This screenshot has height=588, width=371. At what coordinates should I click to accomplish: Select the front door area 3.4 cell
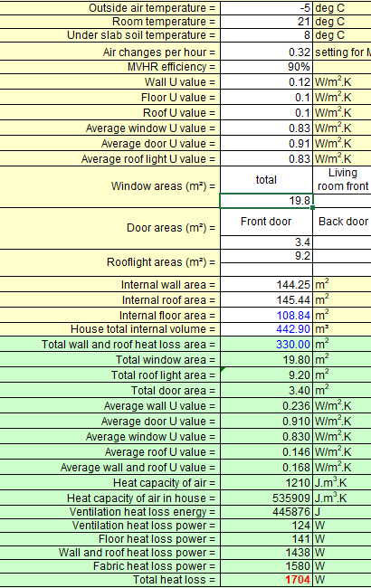coord(266,242)
